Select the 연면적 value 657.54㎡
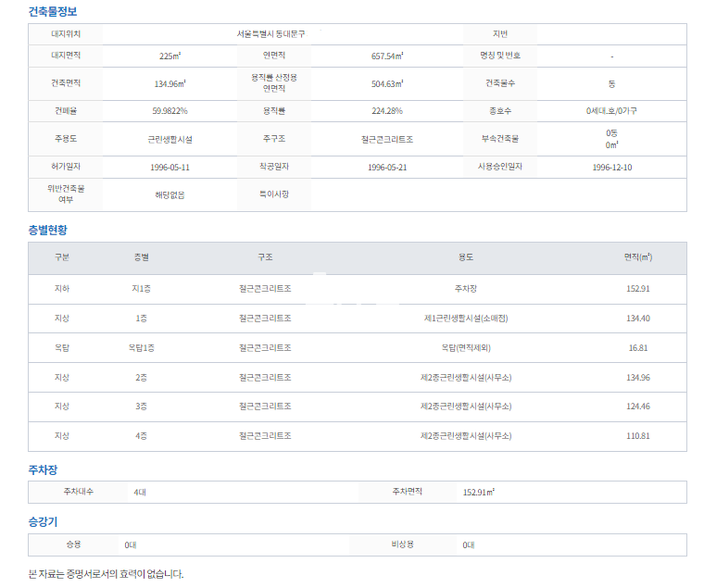The width and height of the screenshot is (704, 588). click(387, 56)
